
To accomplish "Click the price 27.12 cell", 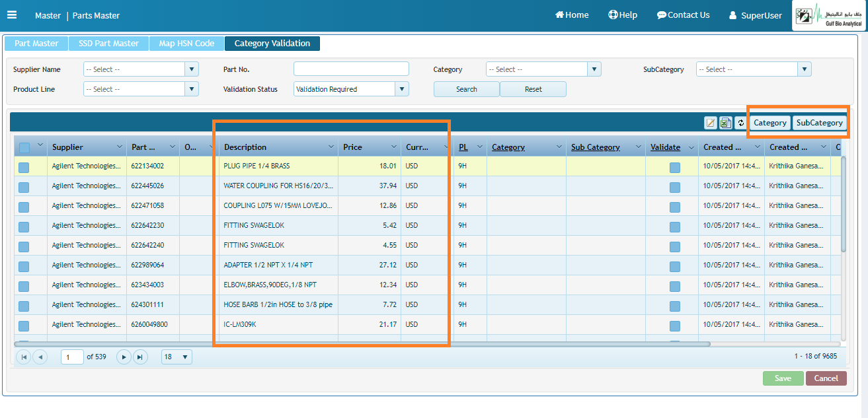I will (x=370, y=265).
